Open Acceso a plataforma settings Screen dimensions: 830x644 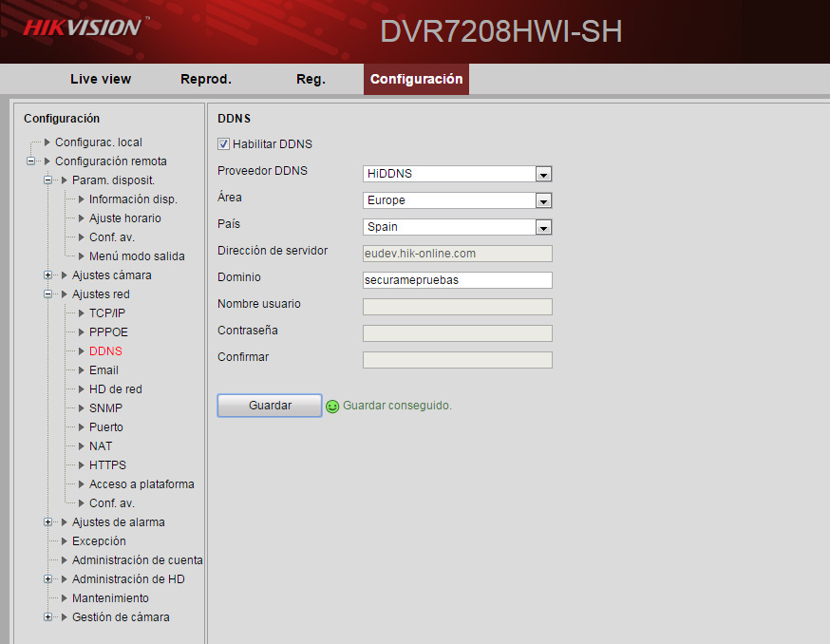tap(141, 484)
